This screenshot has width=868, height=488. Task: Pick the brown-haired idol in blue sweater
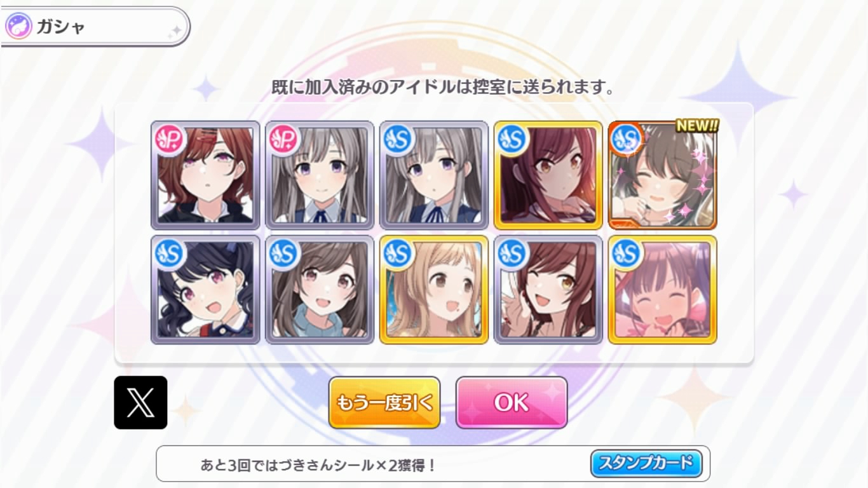coord(320,290)
